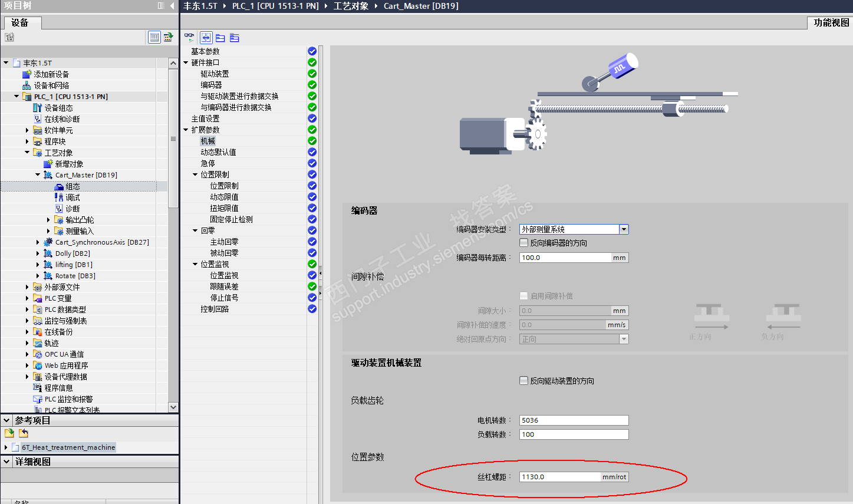This screenshot has width=853, height=504.
Task: Select 固定停止检测 in the parameter list
Action: click(x=231, y=219)
